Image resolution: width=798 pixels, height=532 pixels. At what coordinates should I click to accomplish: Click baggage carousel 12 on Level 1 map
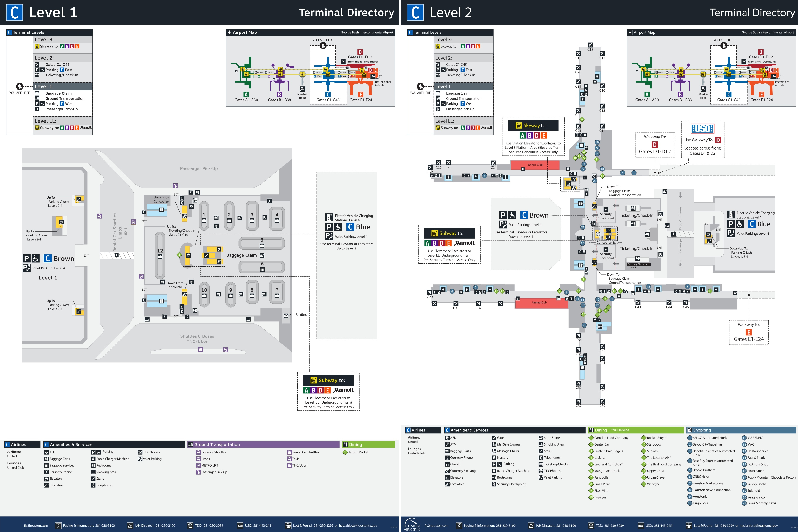pyautogui.click(x=160, y=253)
